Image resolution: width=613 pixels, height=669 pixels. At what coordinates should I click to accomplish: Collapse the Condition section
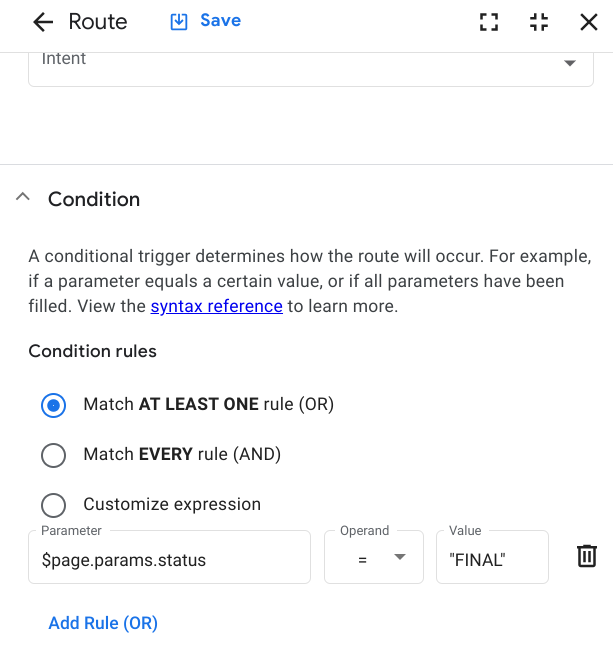click(x=23, y=199)
